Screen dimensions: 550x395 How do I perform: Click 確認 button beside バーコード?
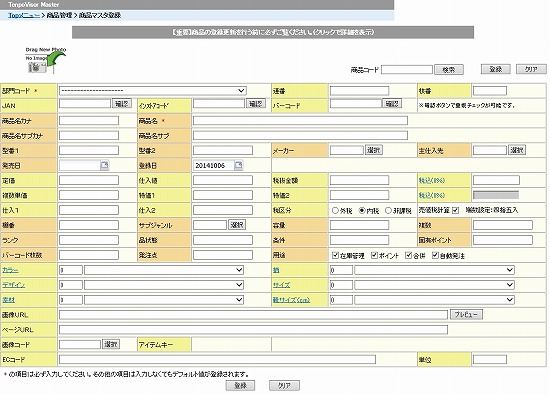[392, 103]
